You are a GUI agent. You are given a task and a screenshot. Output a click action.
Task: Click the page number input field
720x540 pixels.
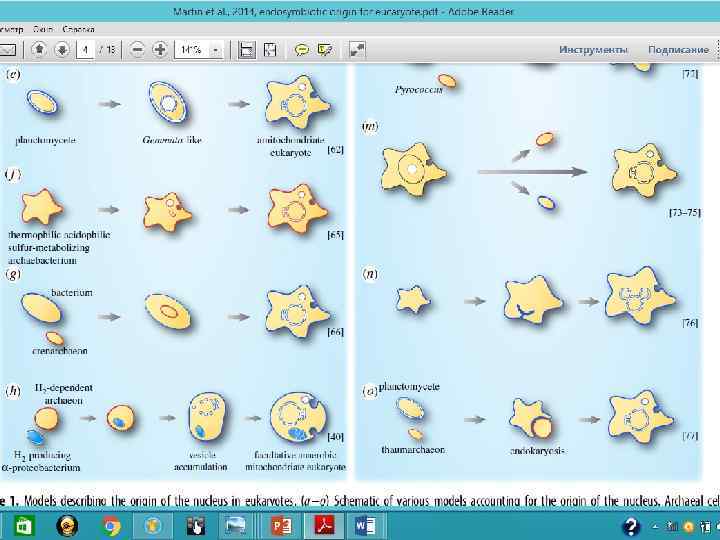(85, 49)
